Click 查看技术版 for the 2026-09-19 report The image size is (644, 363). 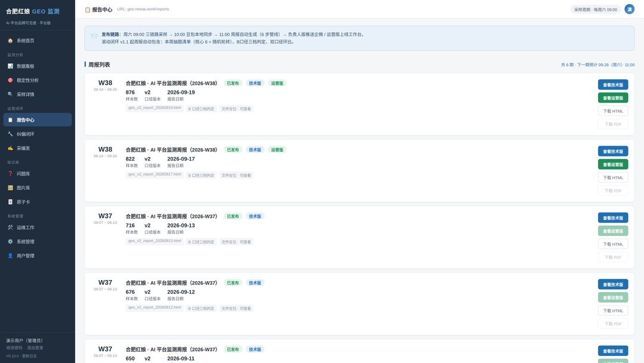tap(613, 85)
